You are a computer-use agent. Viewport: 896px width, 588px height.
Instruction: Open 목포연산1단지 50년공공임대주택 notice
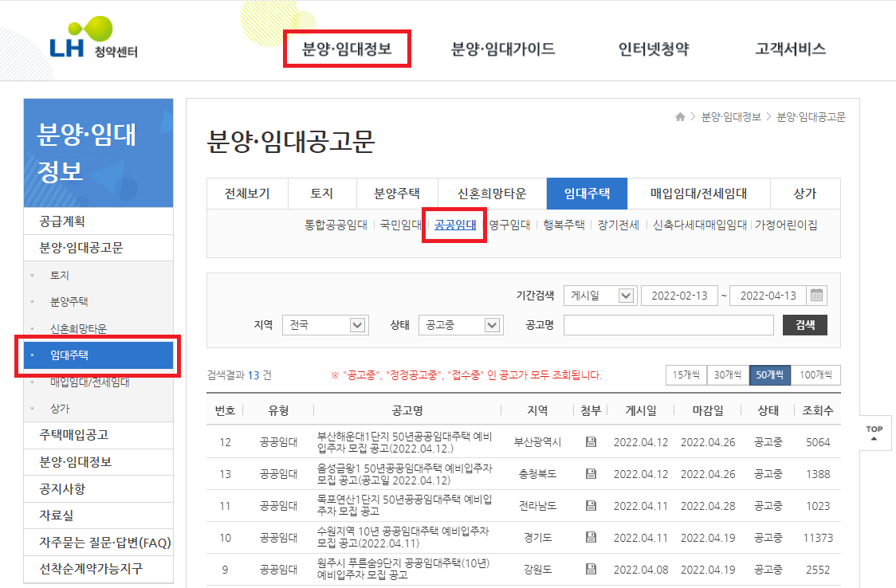click(405, 505)
